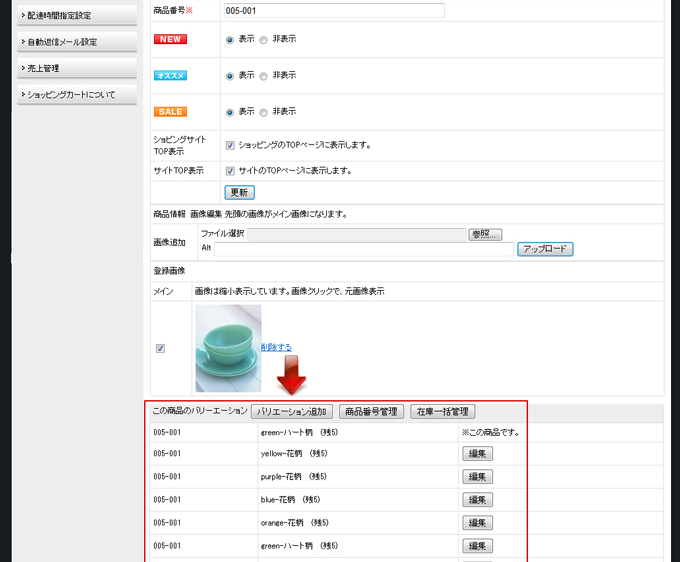Click the 更新 button
The height and width of the screenshot is (562, 680).
point(239,192)
